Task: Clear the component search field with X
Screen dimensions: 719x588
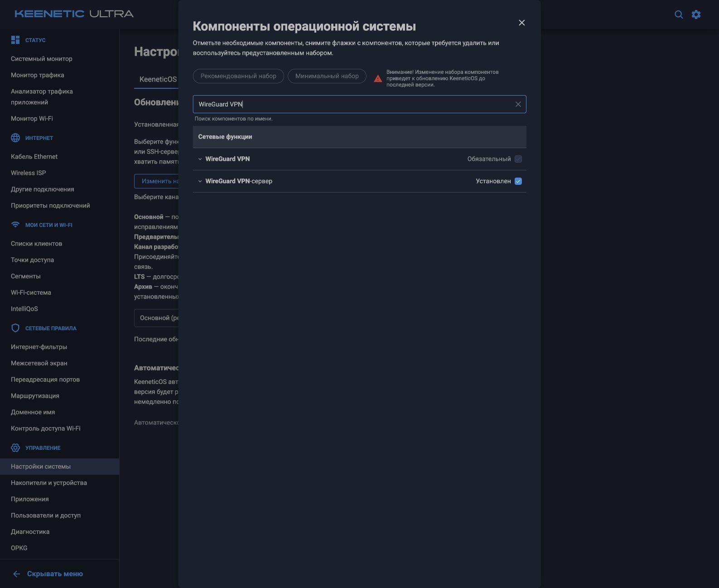Action: [518, 104]
